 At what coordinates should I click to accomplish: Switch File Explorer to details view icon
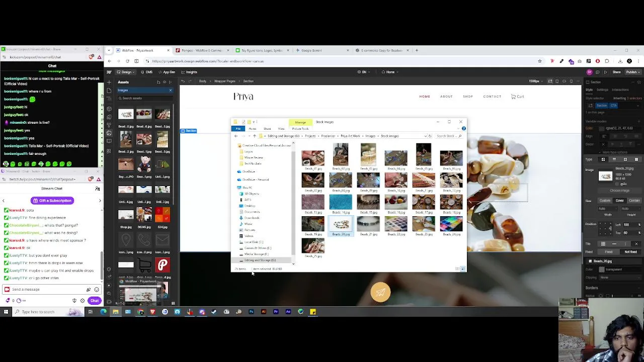(x=457, y=269)
